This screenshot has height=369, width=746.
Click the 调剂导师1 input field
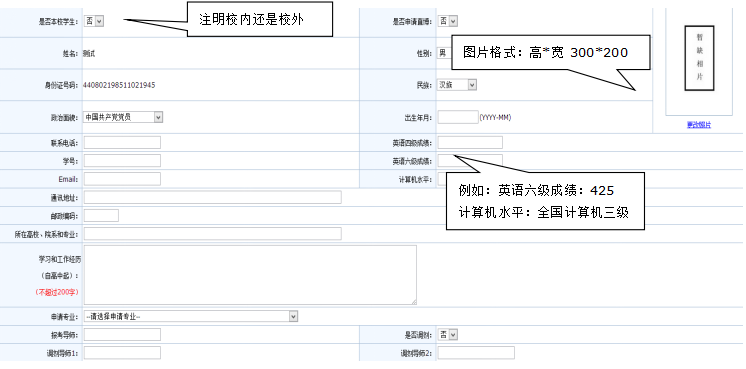(x=122, y=353)
